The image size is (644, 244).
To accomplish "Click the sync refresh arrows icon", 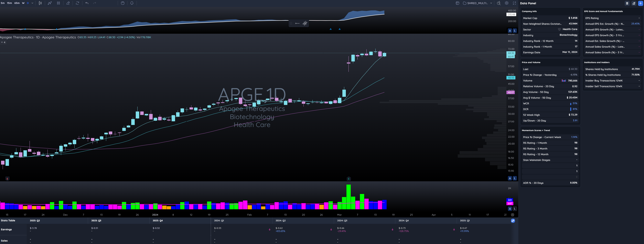I will point(77,3).
